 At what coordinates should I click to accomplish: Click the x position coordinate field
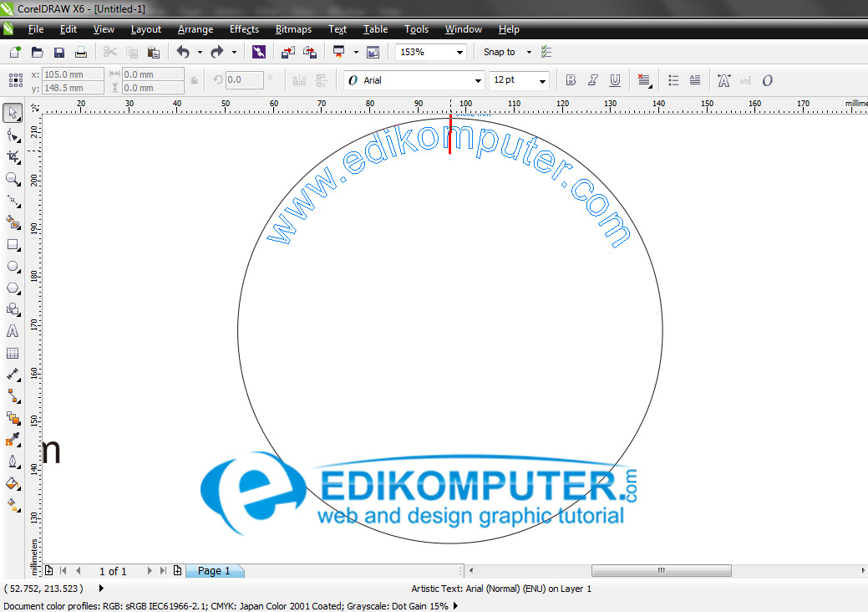(71, 74)
